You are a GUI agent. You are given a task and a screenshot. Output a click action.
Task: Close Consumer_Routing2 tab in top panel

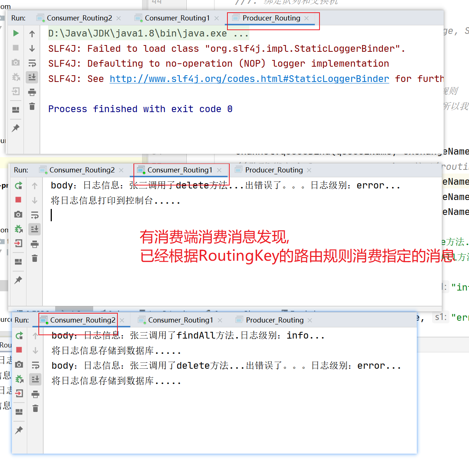click(119, 18)
